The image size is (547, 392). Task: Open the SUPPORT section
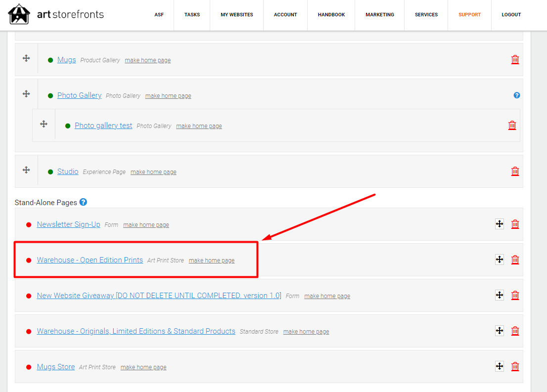[x=469, y=15]
